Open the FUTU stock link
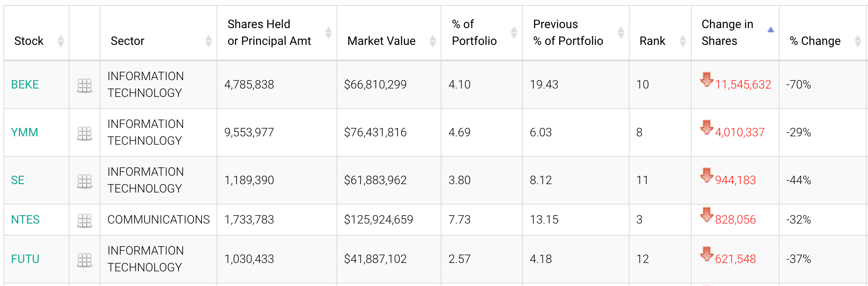868x286 pixels. [25, 259]
